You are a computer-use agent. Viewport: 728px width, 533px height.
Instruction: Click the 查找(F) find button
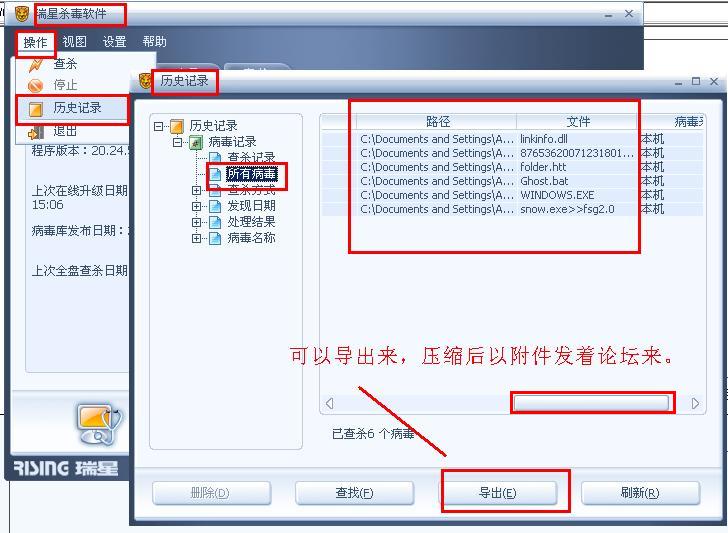click(354, 493)
